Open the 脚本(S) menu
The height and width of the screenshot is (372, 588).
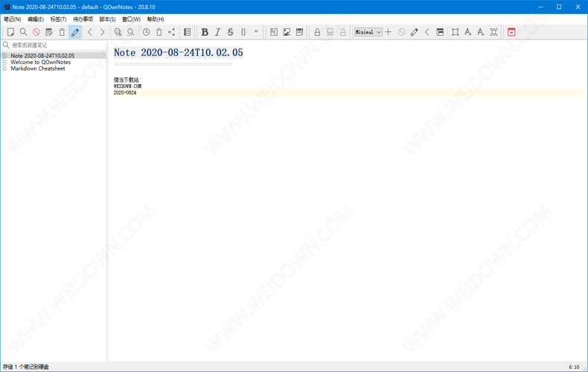tap(107, 19)
